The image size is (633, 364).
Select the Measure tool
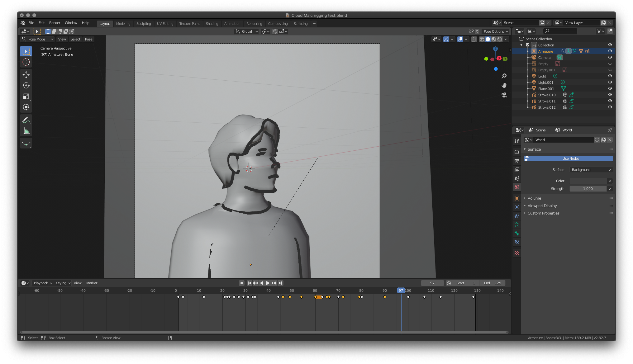coord(26,130)
